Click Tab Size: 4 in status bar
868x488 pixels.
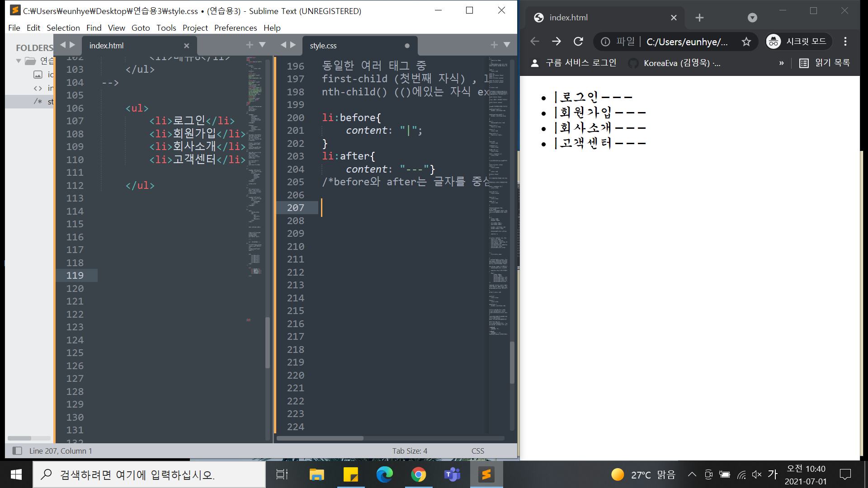coord(410,450)
